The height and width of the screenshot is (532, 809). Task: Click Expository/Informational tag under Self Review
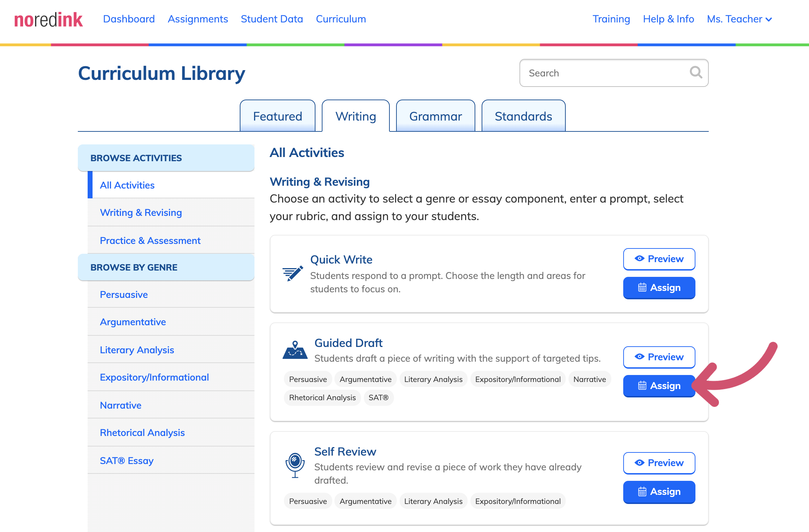518,501
